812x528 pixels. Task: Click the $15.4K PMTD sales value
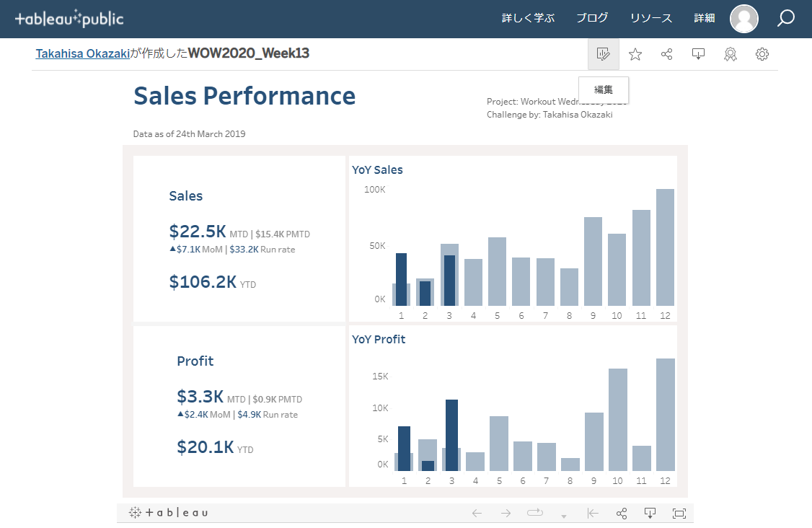click(x=283, y=234)
